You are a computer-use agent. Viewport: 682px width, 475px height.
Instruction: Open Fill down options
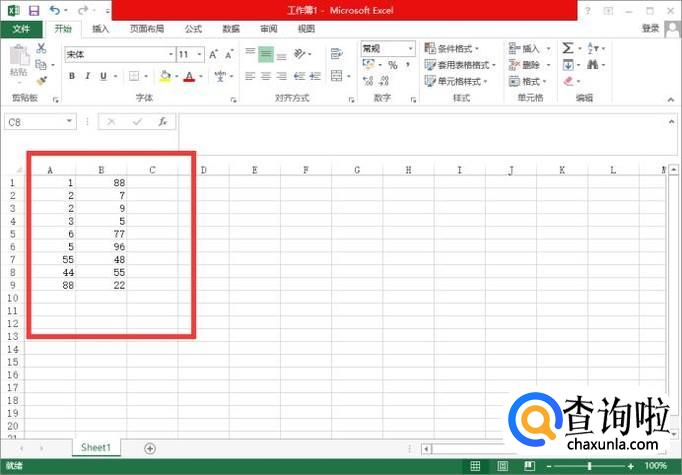(x=568, y=65)
